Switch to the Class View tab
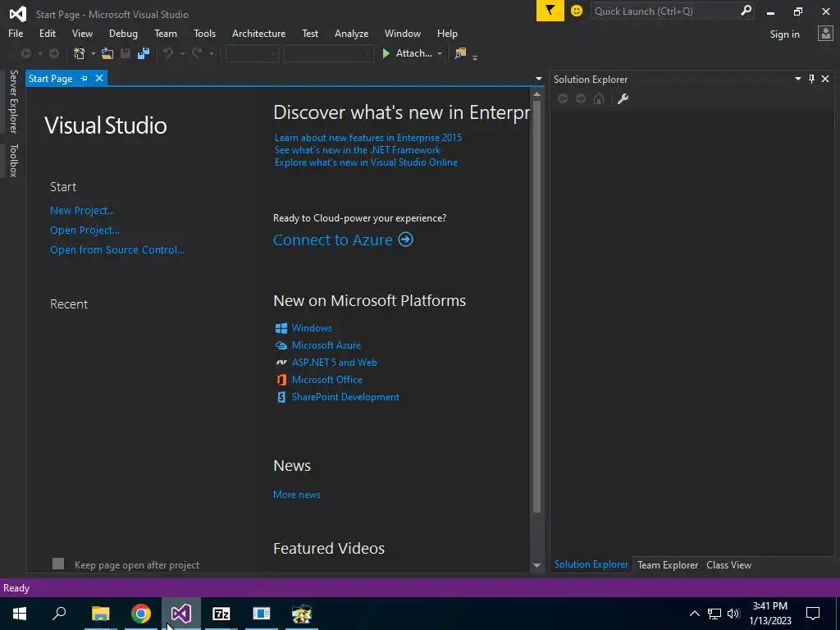Image resolution: width=840 pixels, height=630 pixels. pyautogui.click(x=728, y=564)
